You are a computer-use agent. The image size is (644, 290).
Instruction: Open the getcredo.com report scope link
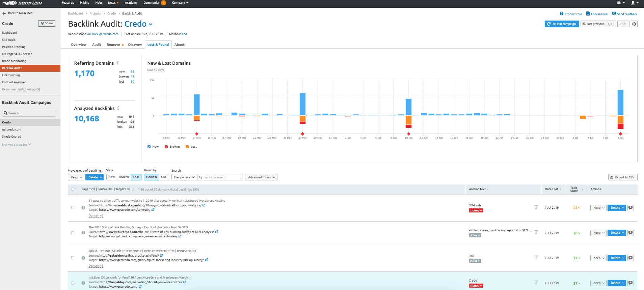click(x=103, y=34)
